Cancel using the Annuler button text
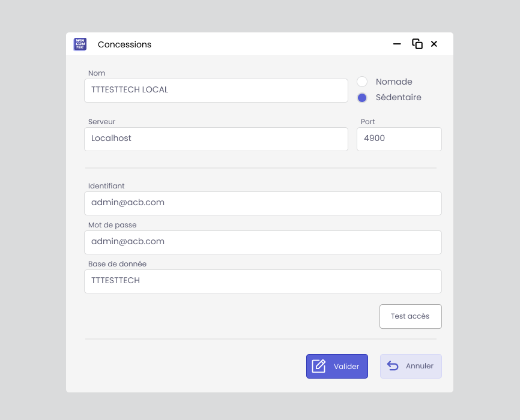Screen dimensions: 520x420 [420, 367]
